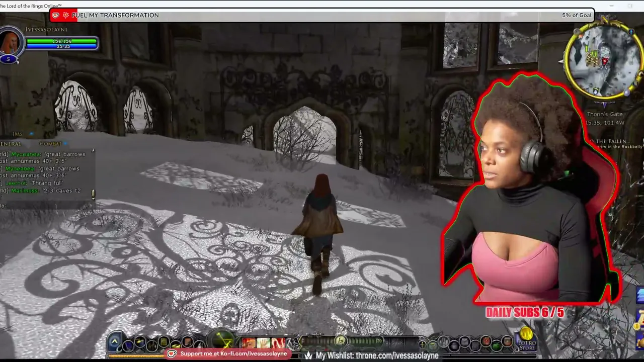Screen dimensions: 644x362
Task: Click the chat window scrollbar handle
Action: (x=93, y=194)
